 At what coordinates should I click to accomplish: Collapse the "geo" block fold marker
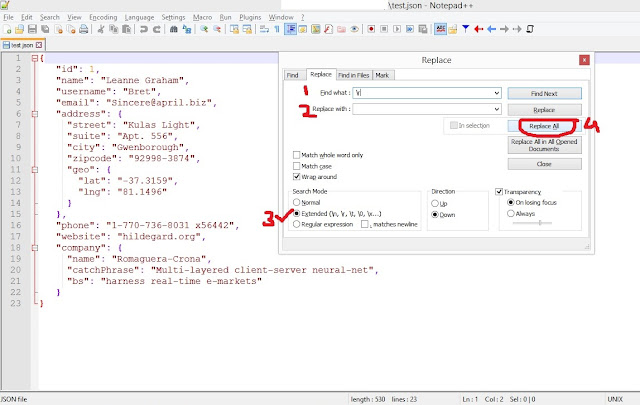click(35, 170)
